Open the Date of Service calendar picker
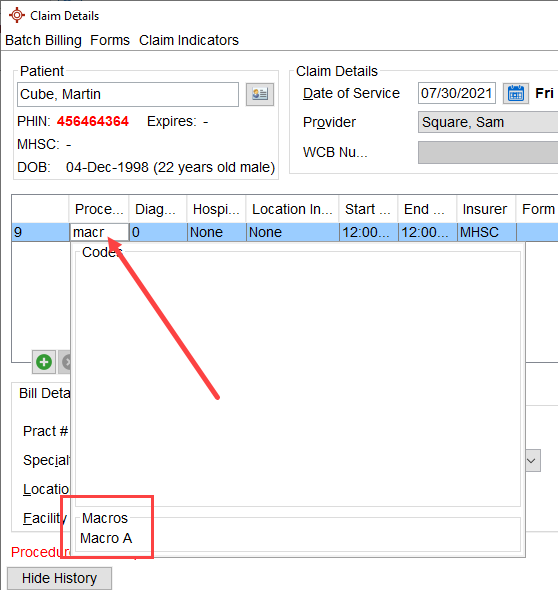The image size is (558, 590). pyautogui.click(x=515, y=93)
